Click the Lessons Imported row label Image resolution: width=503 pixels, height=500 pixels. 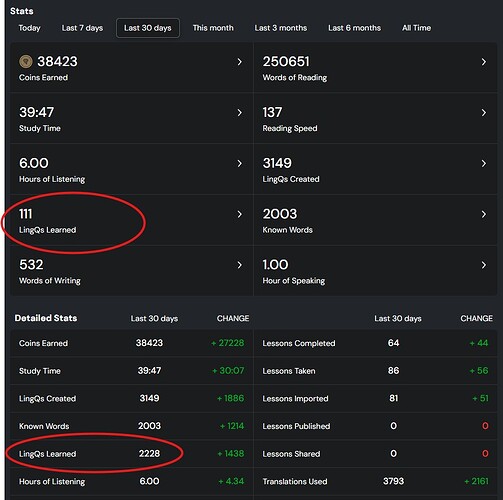pyautogui.click(x=295, y=398)
